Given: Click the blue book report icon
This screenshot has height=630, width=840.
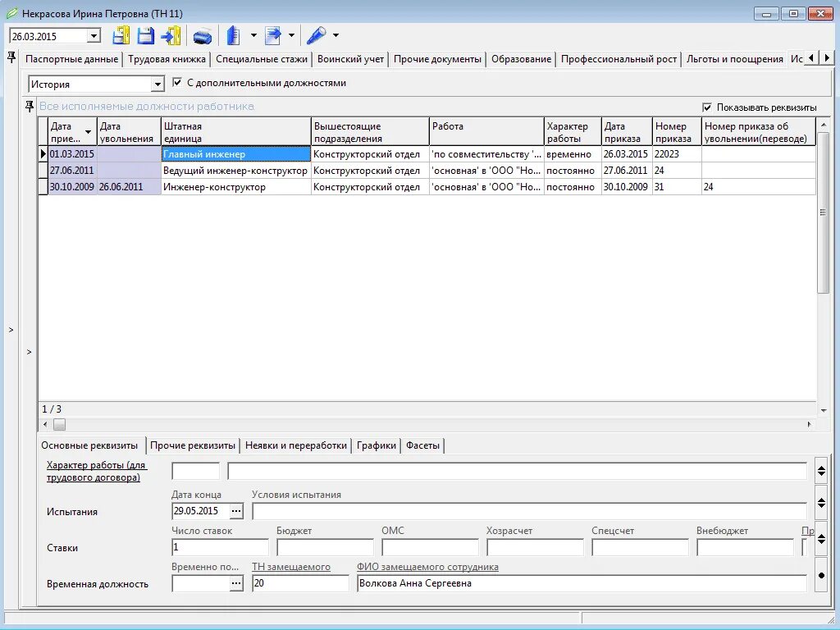Looking at the screenshot, I should tap(234, 36).
